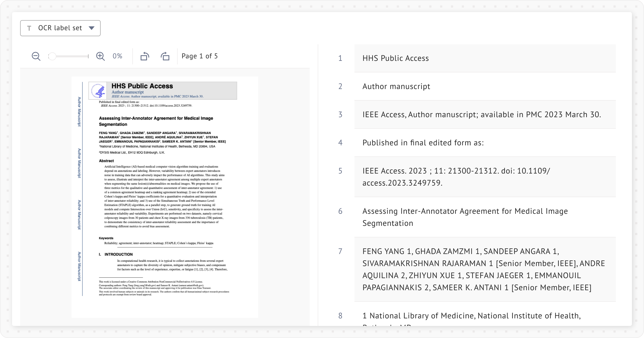Click the T text icon in label set selector
This screenshot has width=644, height=338.
tap(29, 28)
